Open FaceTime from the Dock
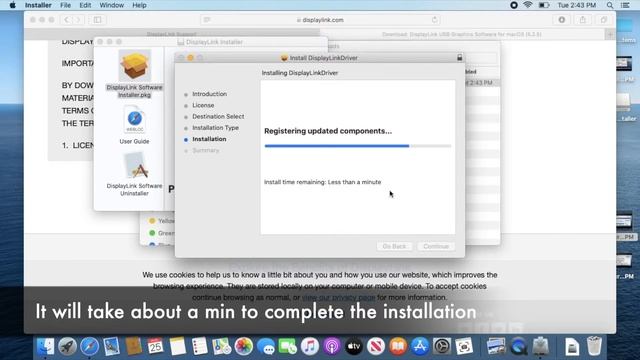640x360 pixels. (x=288, y=347)
